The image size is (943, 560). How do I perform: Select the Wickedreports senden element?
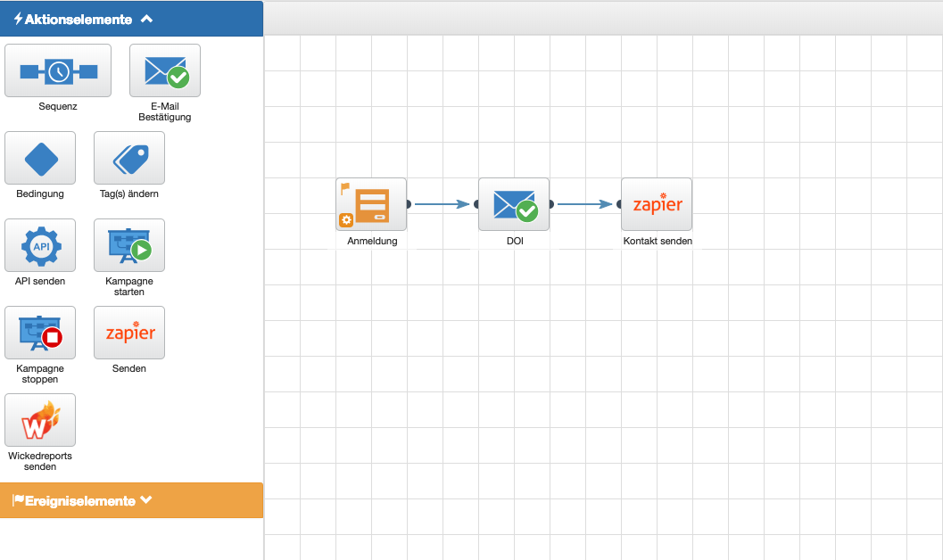(40, 420)
